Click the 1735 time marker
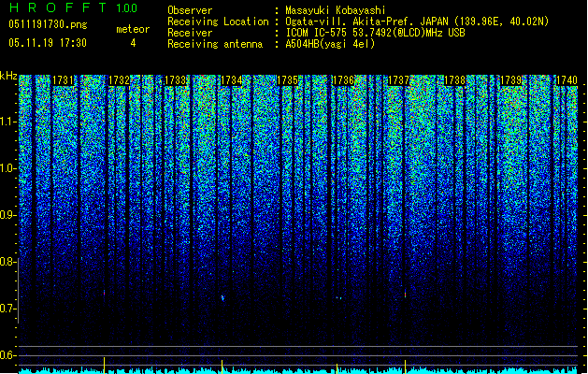 point(287,80)
